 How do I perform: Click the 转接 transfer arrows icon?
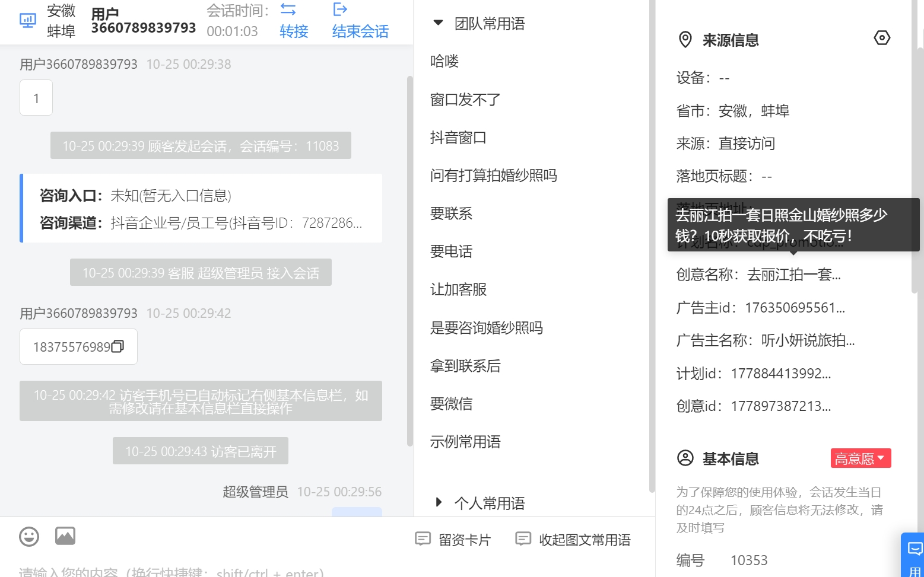pos(288,9)
